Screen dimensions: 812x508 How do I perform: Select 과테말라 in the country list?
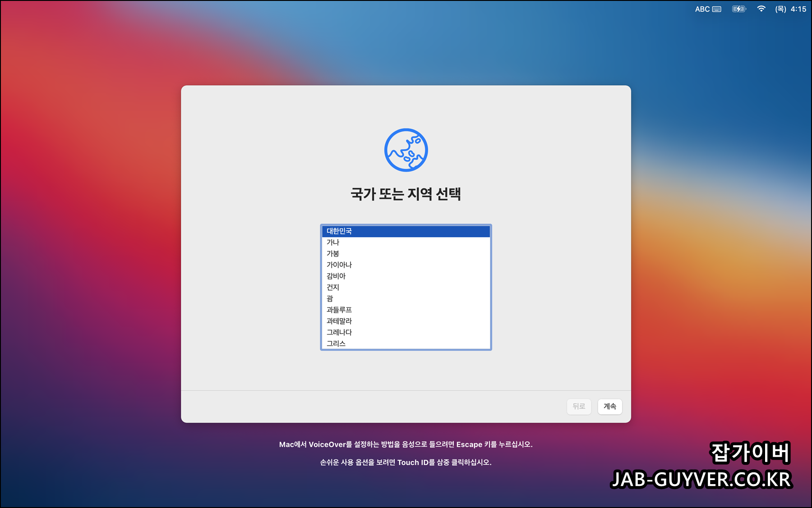(x=406, y=321)
